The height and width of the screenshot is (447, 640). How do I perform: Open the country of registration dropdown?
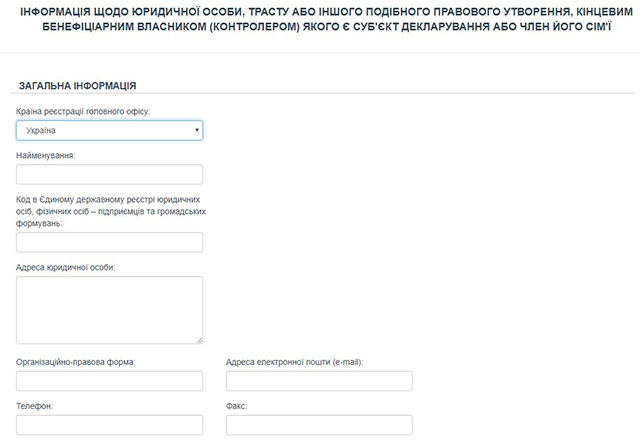[x=109, y=131]
